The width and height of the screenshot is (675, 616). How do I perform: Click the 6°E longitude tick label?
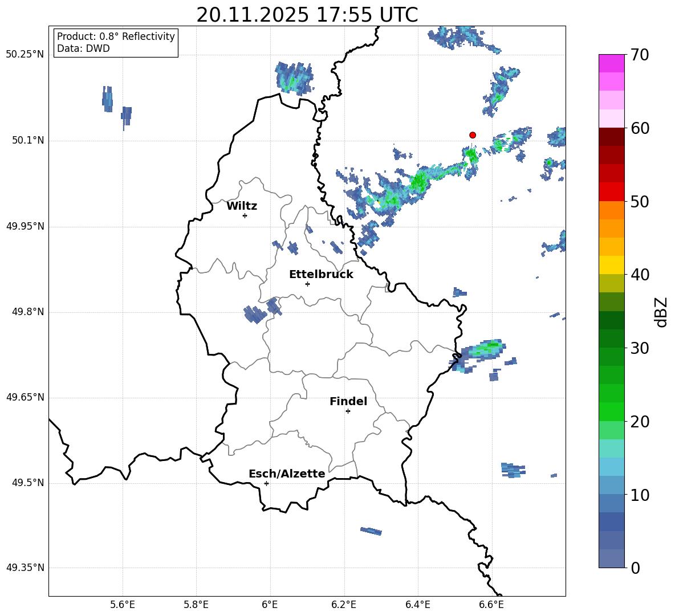(270, 605)
